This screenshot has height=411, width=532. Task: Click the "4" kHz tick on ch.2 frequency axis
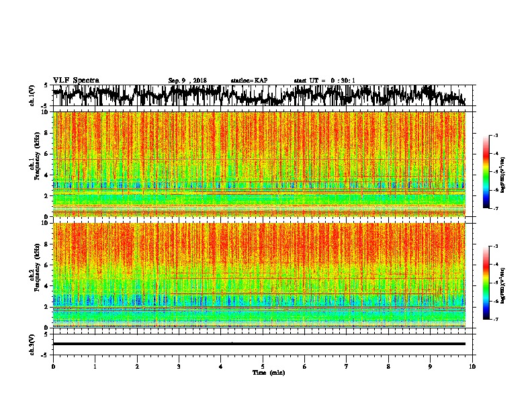pos(48,286)
